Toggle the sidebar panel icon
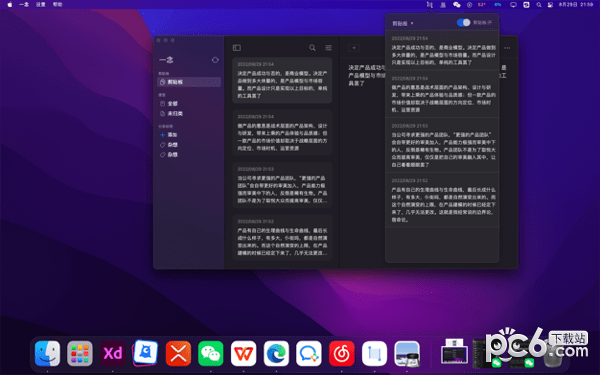 [x=236, y=47]
